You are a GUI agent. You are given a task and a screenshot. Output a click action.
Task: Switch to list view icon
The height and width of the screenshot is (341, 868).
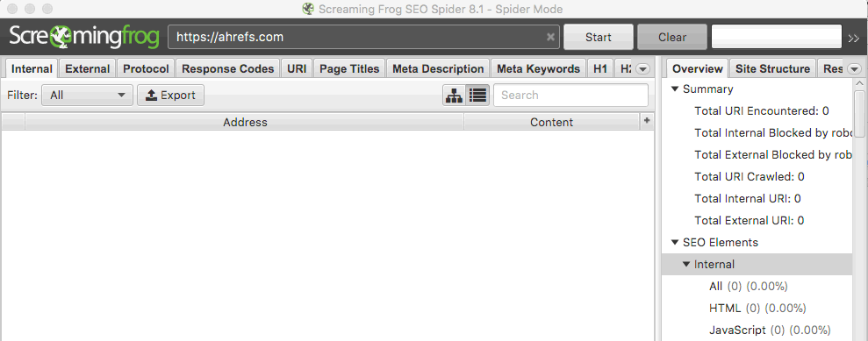click(477, 95)
